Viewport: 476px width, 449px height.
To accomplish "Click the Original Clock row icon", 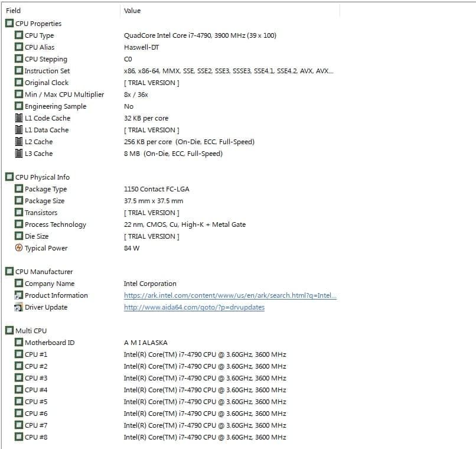I will [x=19, y=82].
